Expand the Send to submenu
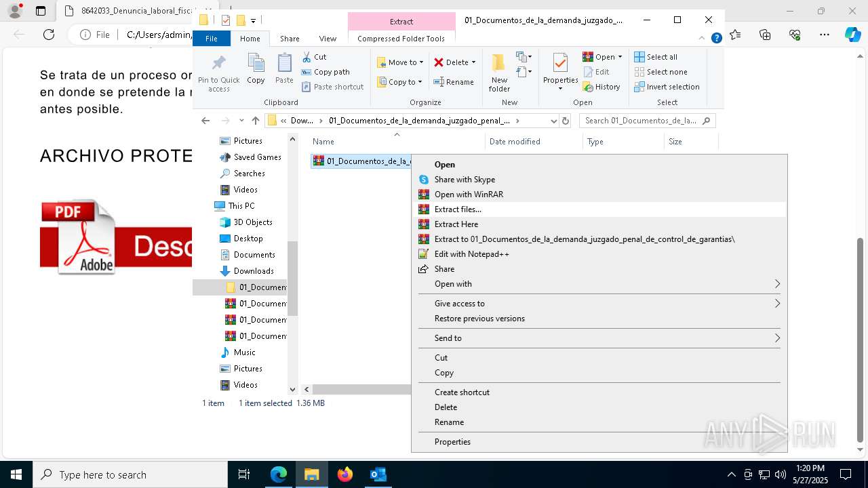This screenshot has width=868, height=488. pyautogui.click(x=599, y=338)
